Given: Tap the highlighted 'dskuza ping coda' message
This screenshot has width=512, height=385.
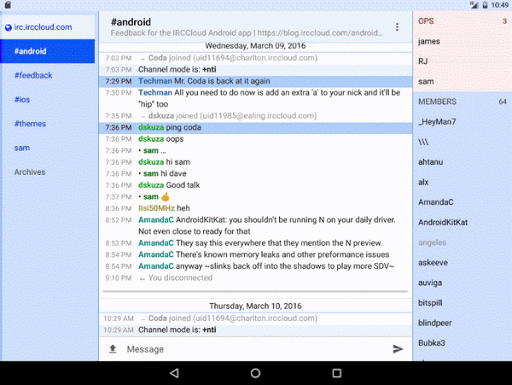Looking at the screenshot, I should tap(256, 127).
